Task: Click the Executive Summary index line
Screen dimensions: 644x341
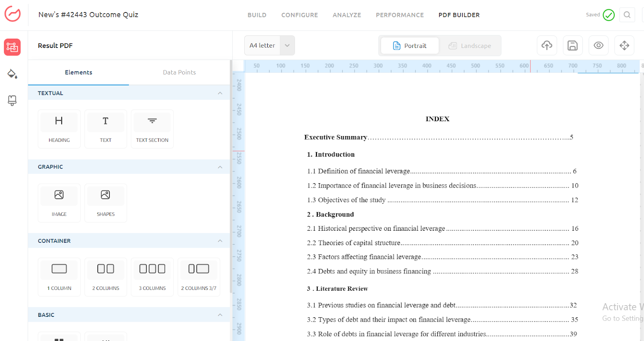Action: pos(439,137)
